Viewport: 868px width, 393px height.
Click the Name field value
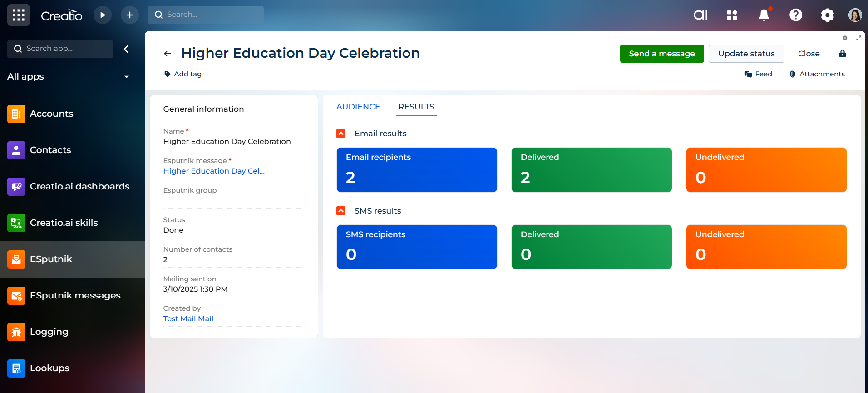(x=227, y=141)
